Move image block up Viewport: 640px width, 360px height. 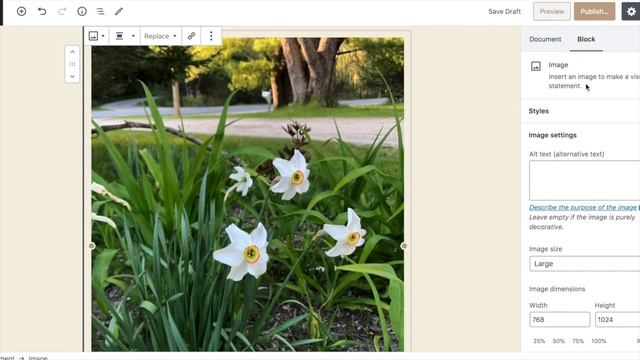tap(72, 52)
